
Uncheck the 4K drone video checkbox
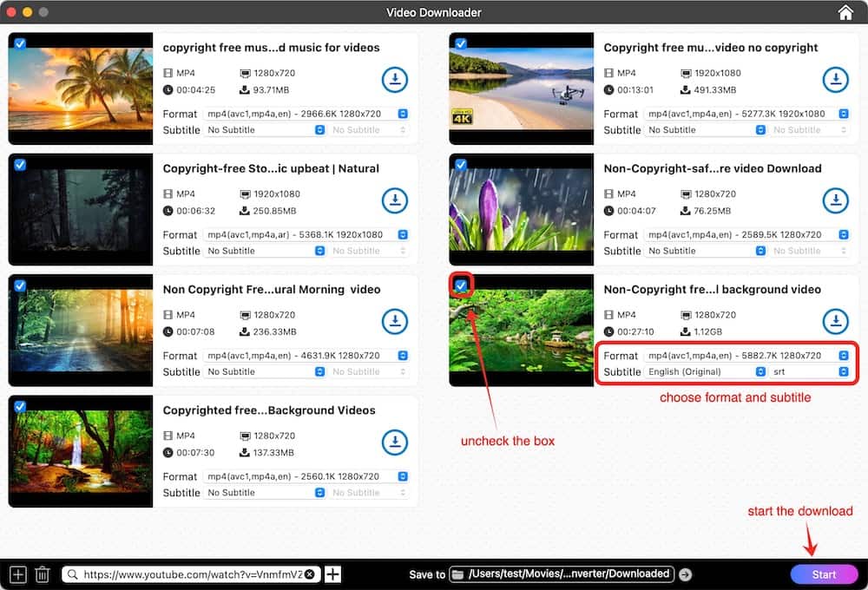pyautogui.click(x=460, y=43)
